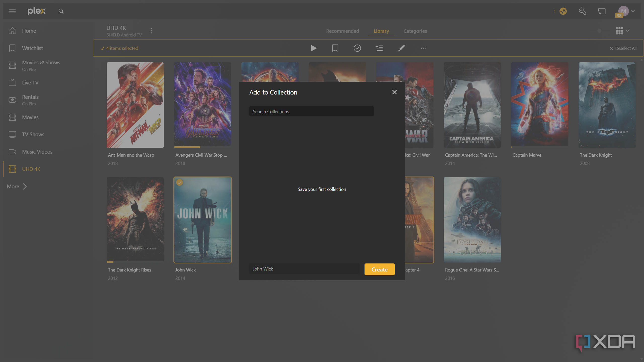Image resolution: width=644 pixels, height=362 pixels.
Task: Click the new collection name field
Action: pos(304,269)
